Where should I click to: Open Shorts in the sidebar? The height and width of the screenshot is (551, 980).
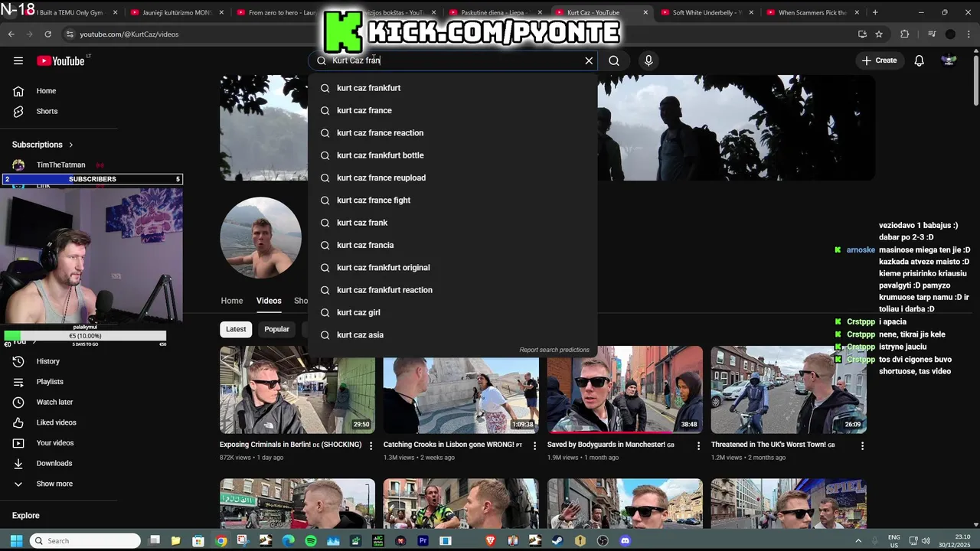point(46,111)
